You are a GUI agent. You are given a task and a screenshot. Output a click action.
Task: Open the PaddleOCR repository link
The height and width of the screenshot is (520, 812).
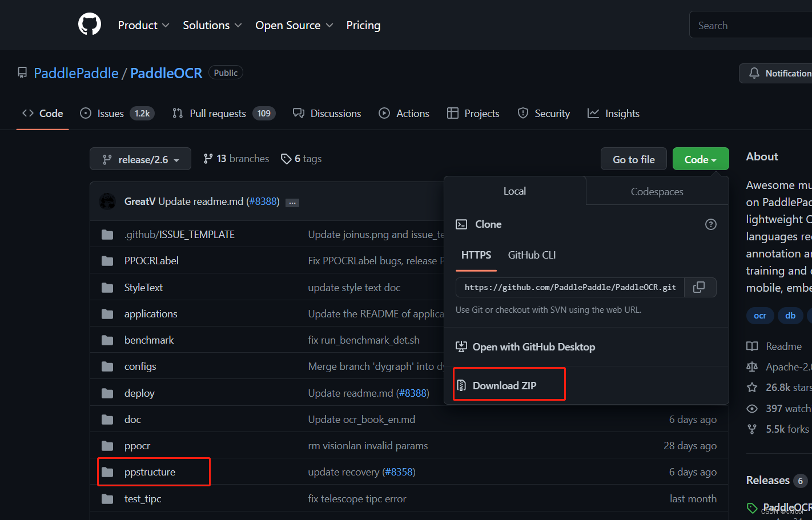(166, 73)
